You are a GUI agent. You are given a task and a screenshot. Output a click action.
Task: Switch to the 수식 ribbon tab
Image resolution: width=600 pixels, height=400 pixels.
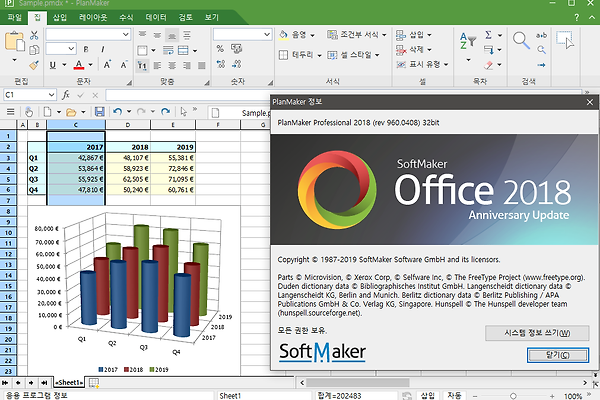(x=126, y=17)
